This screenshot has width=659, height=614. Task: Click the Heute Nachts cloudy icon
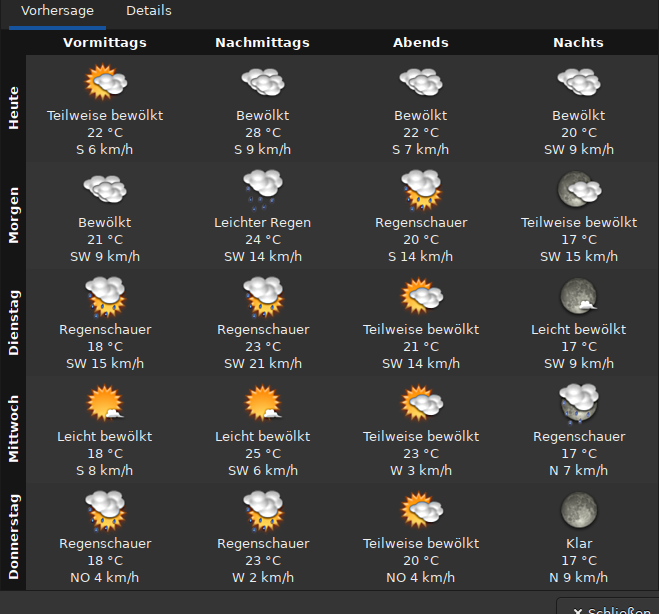579,82
